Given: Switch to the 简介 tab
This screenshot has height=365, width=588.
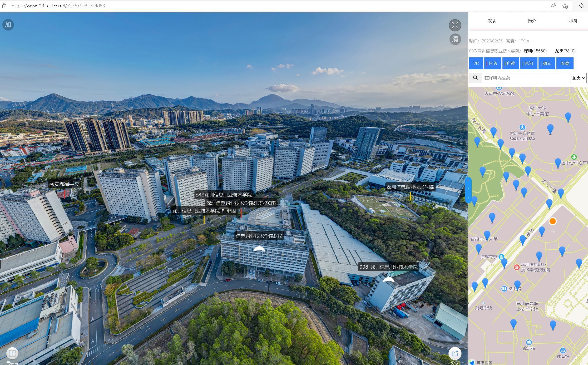Looking at the screenshot, I should point(532,21).
